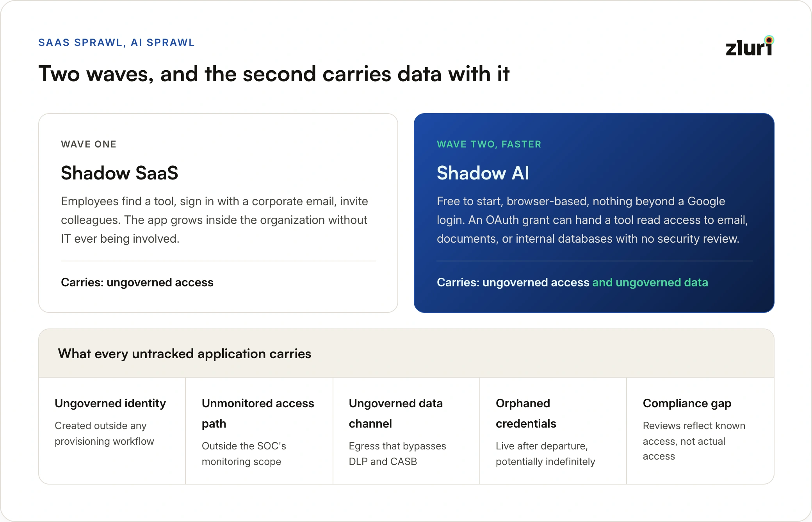Click 'Live after departure, potentially indefinitely' text

pos(545,454)
